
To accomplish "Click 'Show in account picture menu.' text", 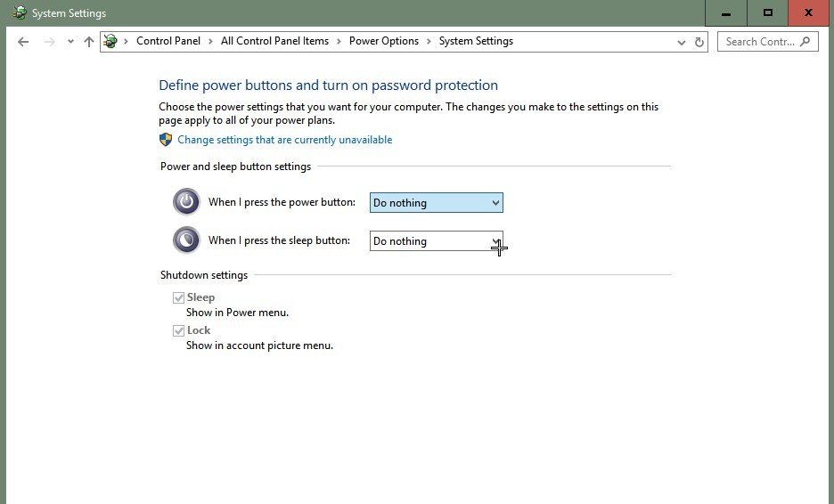I will (x=259, y=345).
